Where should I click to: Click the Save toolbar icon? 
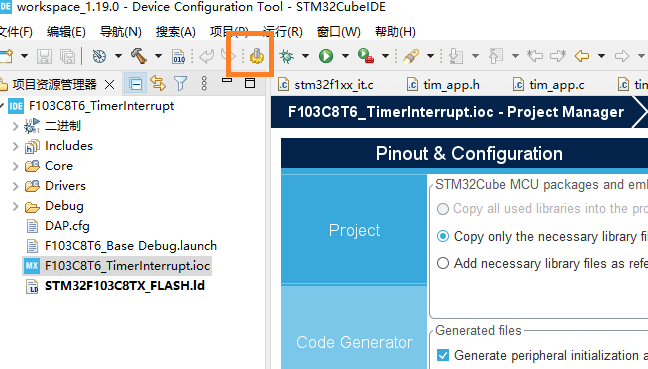(x=44, y=56)
